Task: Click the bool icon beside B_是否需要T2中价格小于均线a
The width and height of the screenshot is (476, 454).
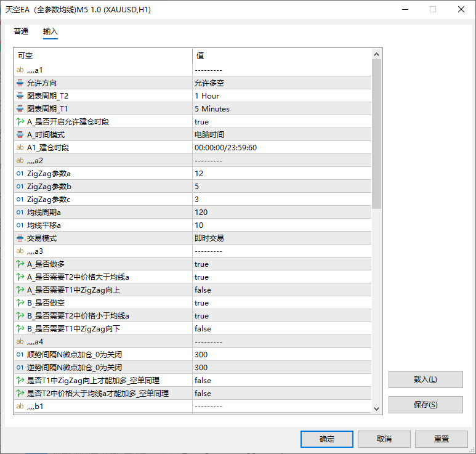Action: tap(20, 315)
